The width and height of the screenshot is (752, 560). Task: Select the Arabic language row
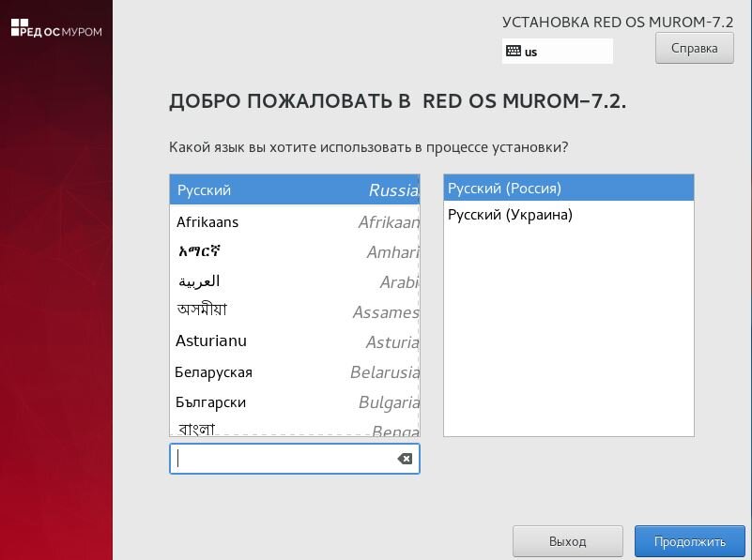(x=295, y=282)
